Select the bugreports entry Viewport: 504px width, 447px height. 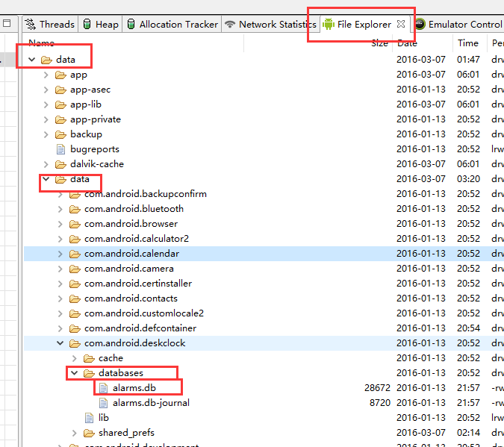click(95, 149)
